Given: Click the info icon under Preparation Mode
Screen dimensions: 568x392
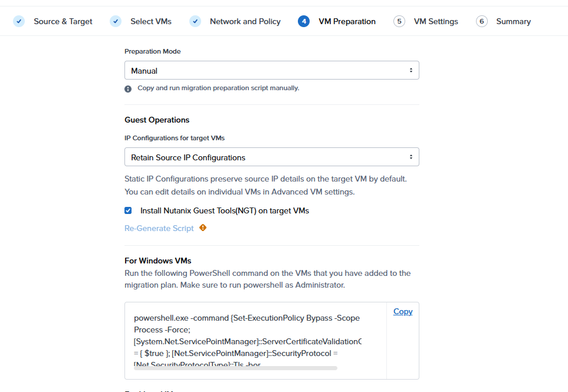Looking at the screenshot, I should 128,88.
